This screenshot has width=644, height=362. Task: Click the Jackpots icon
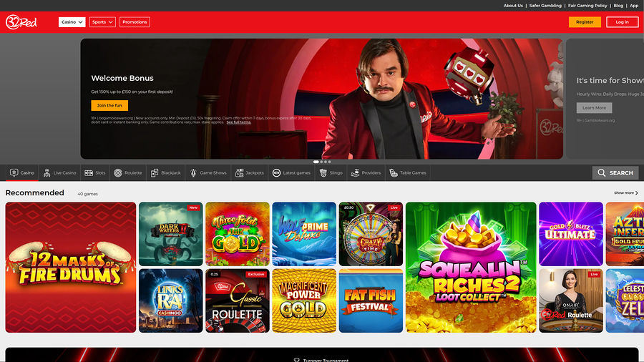coord(239,173)
